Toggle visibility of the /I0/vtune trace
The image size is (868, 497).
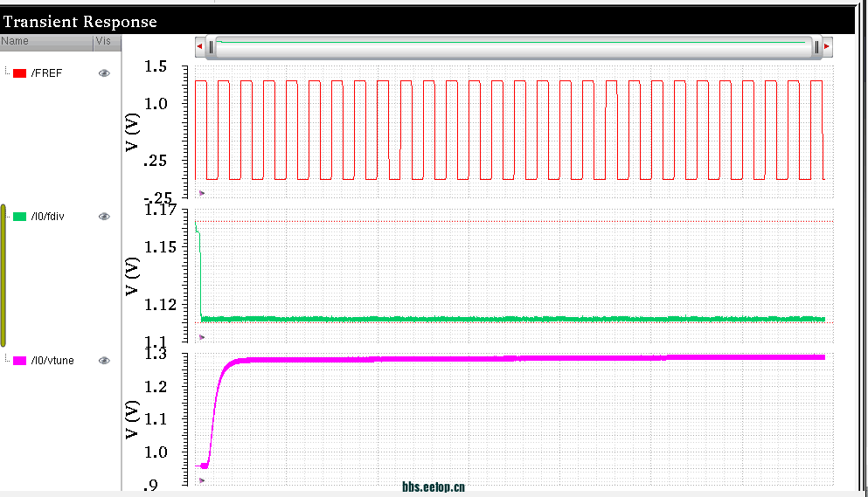[x=104, y=360]
